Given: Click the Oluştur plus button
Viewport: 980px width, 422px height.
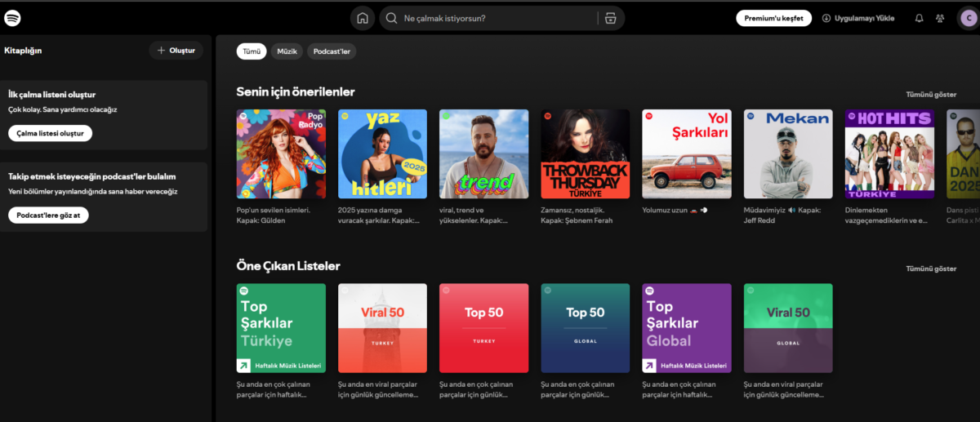Looking at the screenshot, I should (x=176, y=51).
